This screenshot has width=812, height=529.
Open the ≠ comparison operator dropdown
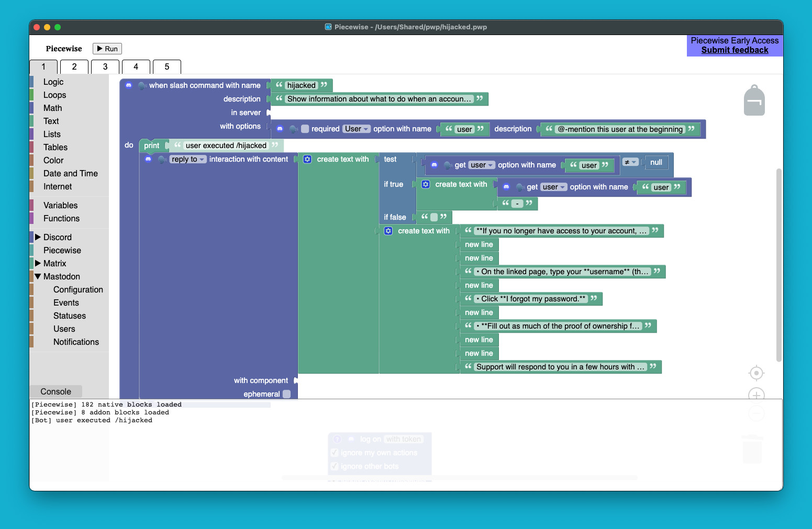point(631,162)
